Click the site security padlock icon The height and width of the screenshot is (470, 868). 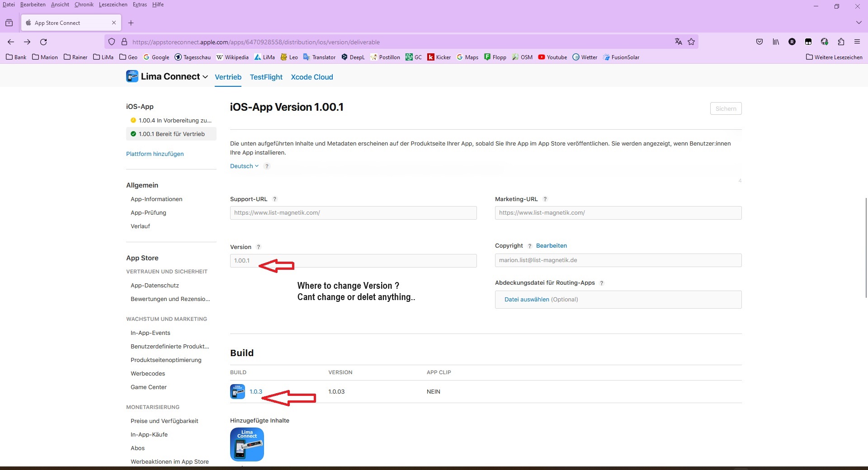(x=124, y=42)
